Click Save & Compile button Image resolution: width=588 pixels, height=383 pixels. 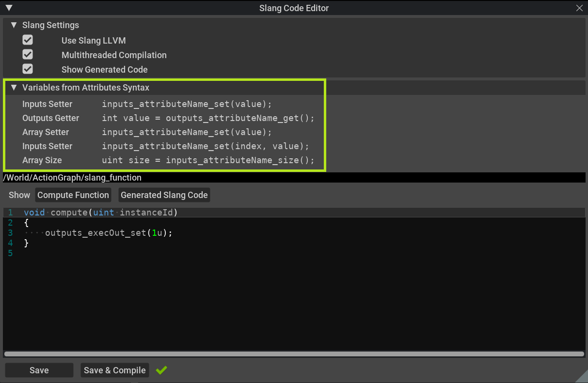pos(115,370)
